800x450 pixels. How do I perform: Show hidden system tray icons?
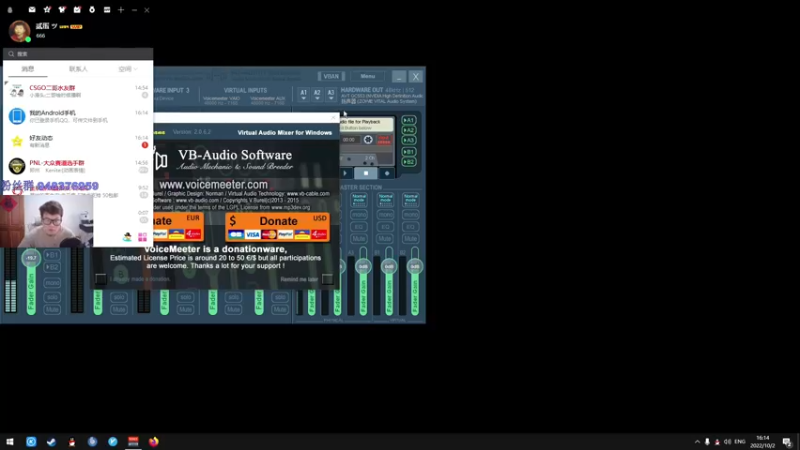pos(697,442)
